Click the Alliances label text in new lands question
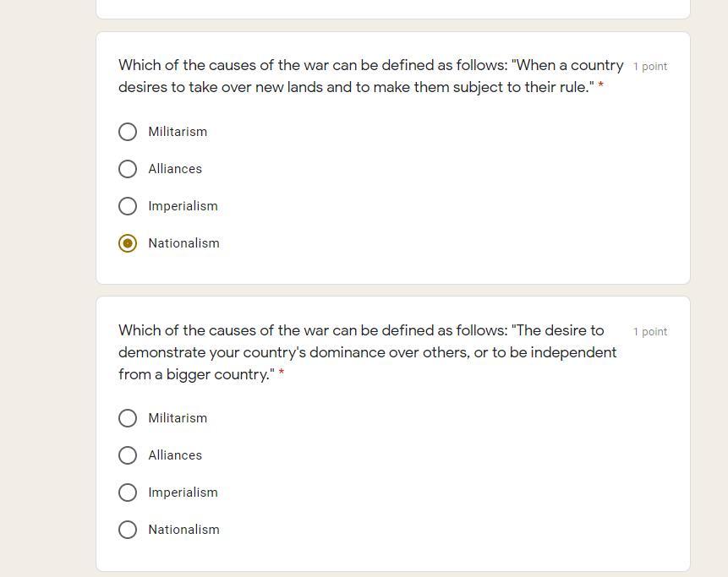 (x=175, y=169)
